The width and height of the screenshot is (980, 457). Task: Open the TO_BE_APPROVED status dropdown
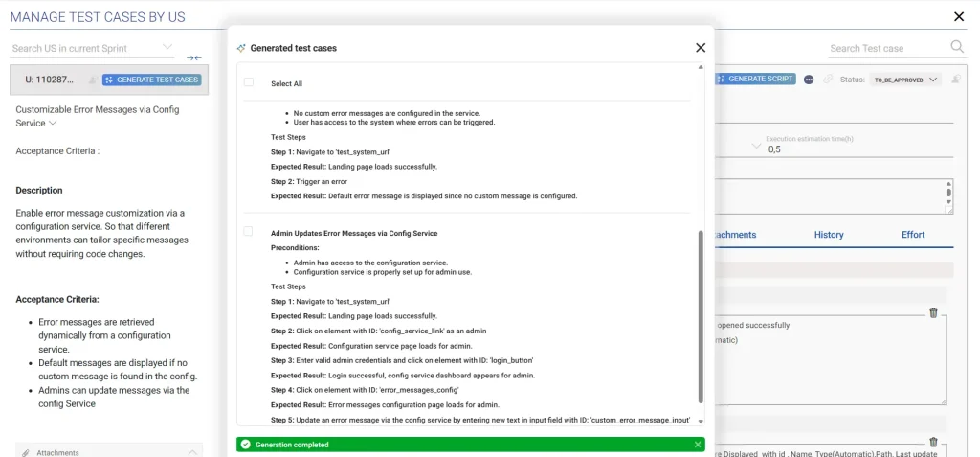tap(905, 80)
